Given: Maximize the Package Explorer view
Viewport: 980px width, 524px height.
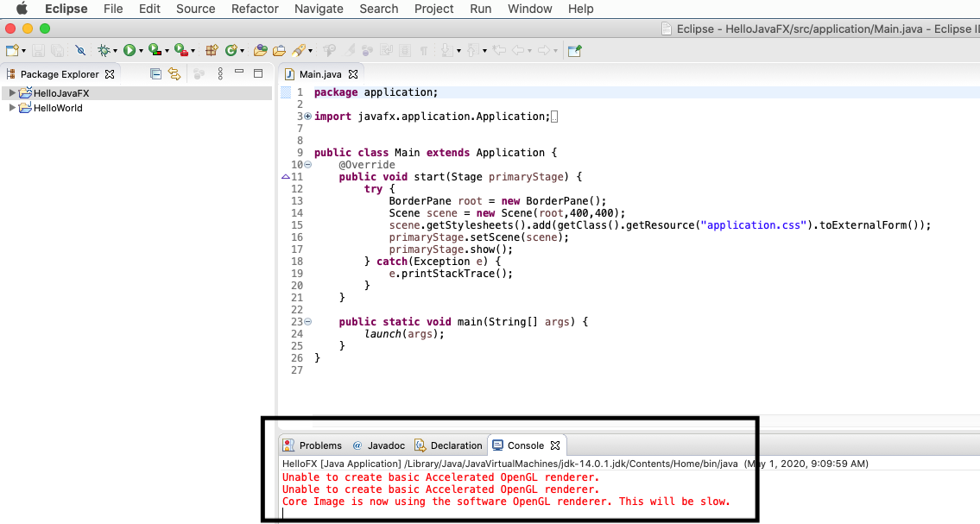Looking at the screenshot, I should pos(258,73).
